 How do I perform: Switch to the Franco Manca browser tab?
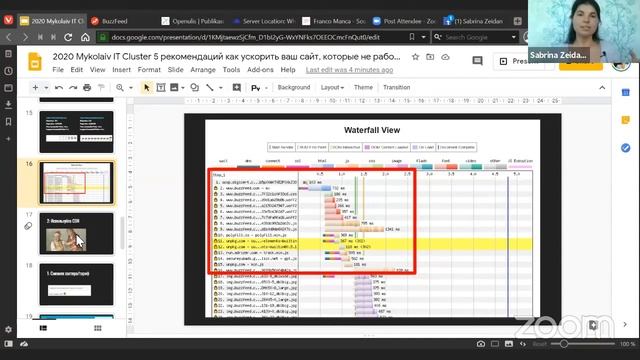[334, 21]
